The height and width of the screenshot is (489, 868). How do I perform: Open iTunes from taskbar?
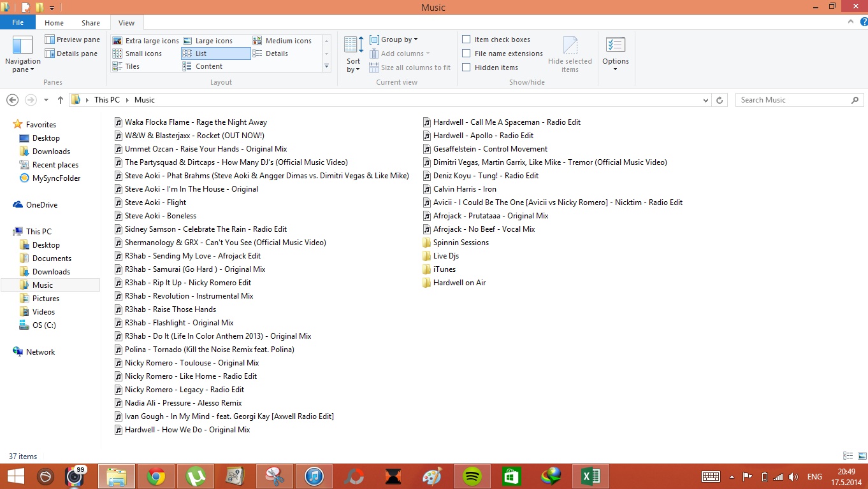pos(314,476)
